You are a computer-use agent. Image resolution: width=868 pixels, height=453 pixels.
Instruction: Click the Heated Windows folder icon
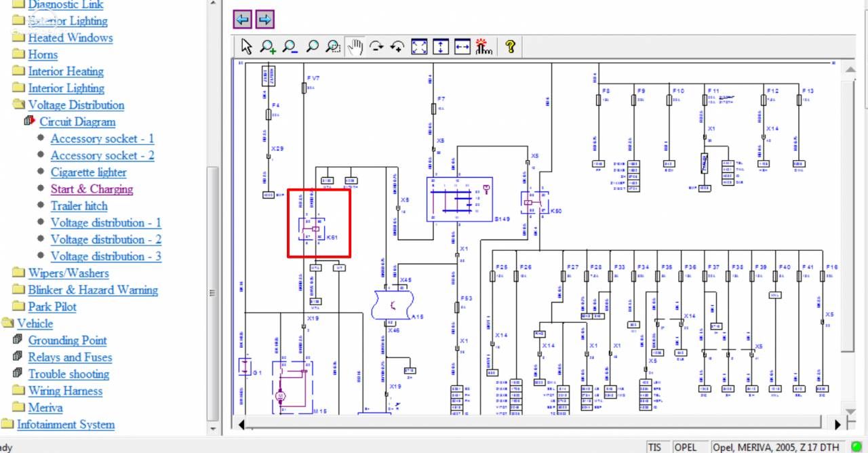click(x=18, y=38)
